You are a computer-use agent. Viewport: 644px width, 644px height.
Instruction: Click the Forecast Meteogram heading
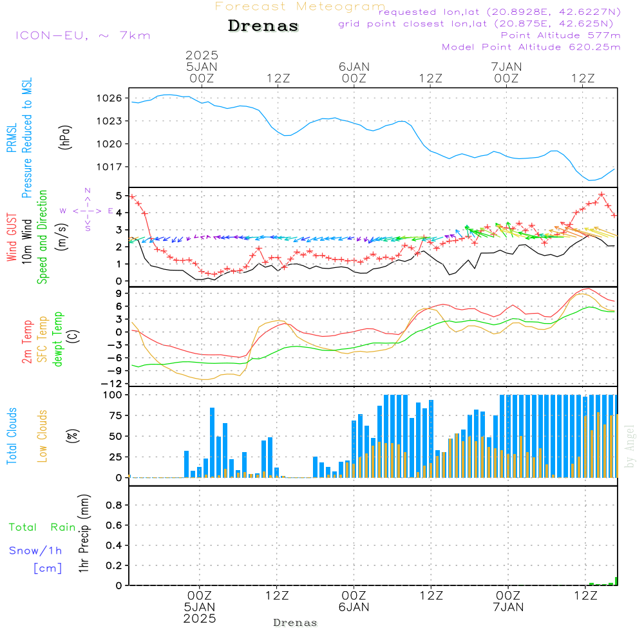pyautogui.click(x=300, y=6)
